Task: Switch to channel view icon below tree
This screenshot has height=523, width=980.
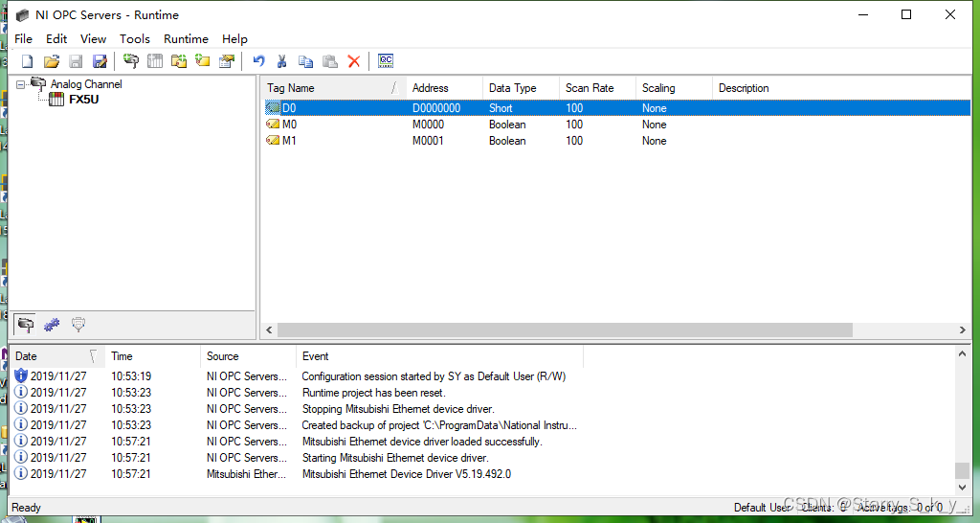Action: coord(25,324)
